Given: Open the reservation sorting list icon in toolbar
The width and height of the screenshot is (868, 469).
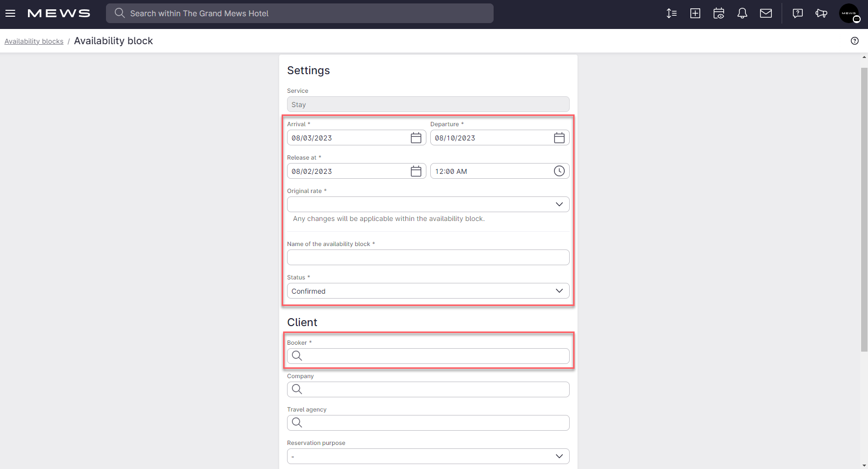Looking at the screenshot, I should tap(672, 13).
